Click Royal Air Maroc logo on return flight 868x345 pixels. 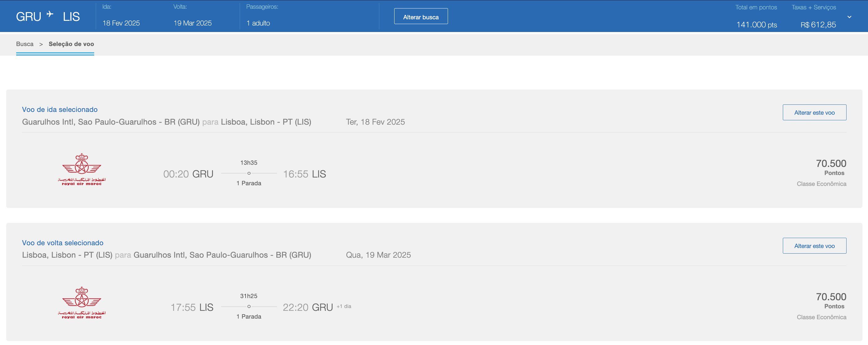coord(81,302)
